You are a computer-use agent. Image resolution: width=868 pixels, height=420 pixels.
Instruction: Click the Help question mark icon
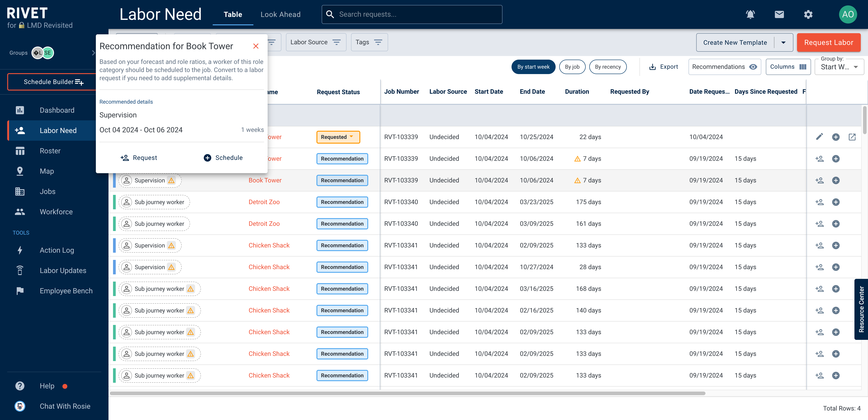click(20, 386)
